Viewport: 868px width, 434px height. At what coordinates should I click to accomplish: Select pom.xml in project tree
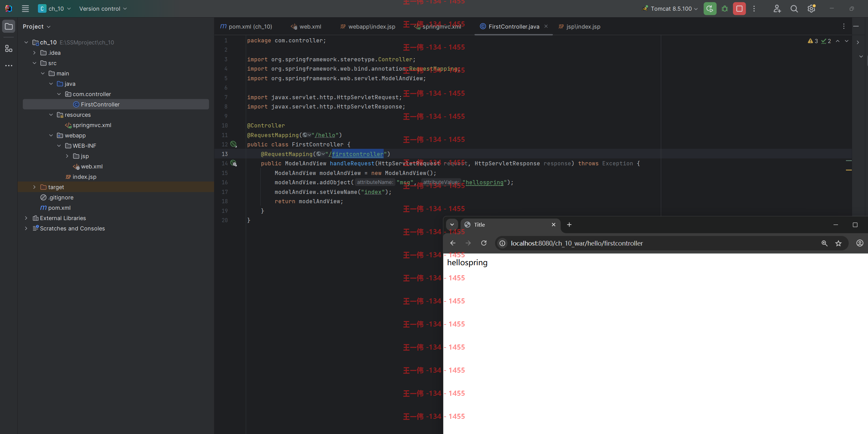[x=55, y=208]
